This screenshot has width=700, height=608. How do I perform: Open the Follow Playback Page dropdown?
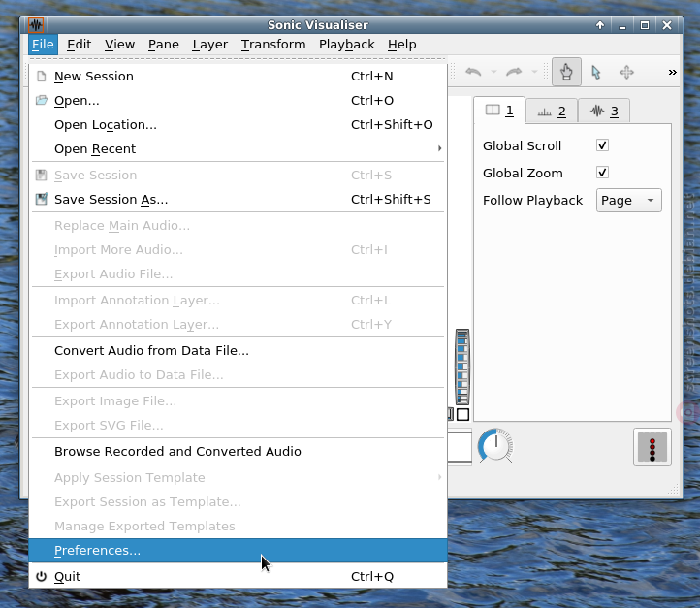coord(628,201)
